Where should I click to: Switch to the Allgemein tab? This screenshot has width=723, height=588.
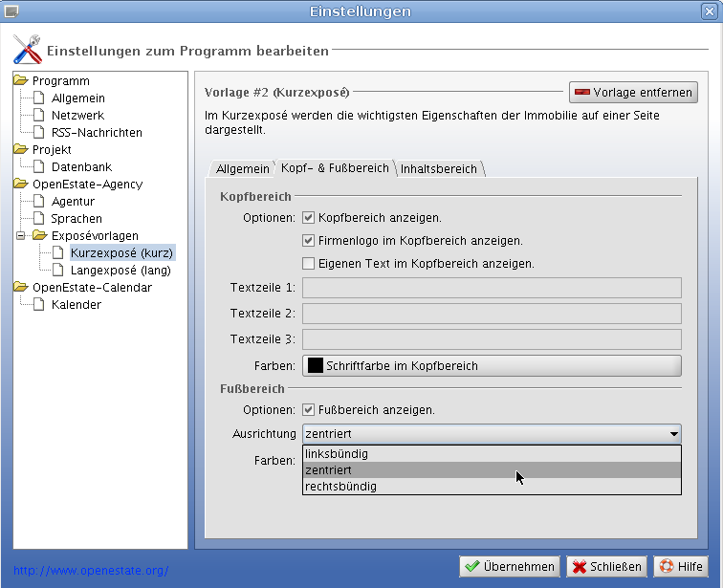click(242, 168)
